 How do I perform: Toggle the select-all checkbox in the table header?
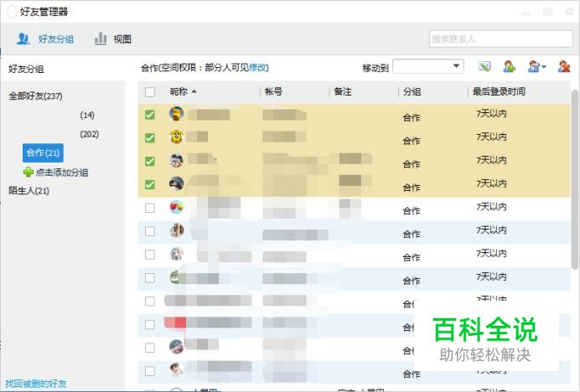point(150,91)
